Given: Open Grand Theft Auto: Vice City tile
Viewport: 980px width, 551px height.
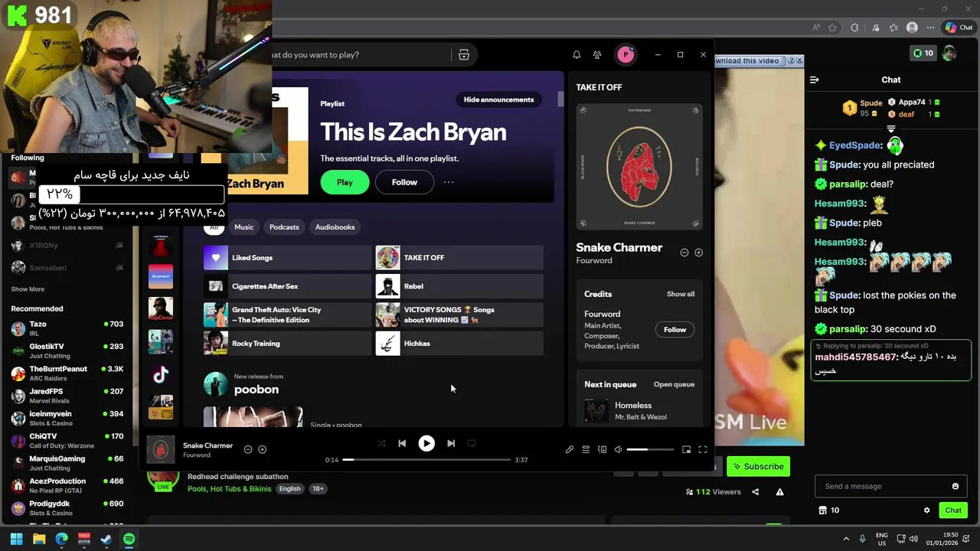Looking at the screenshot, I should (287, 315).
